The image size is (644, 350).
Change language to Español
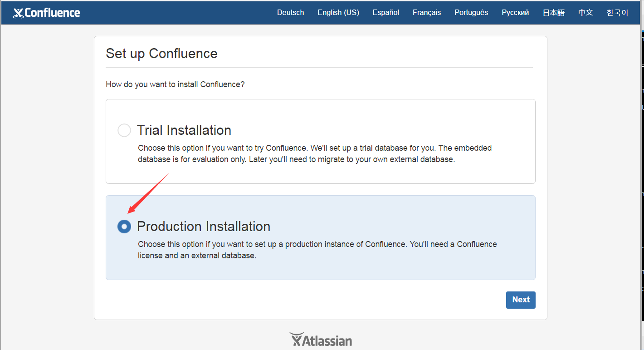(385, 13)
